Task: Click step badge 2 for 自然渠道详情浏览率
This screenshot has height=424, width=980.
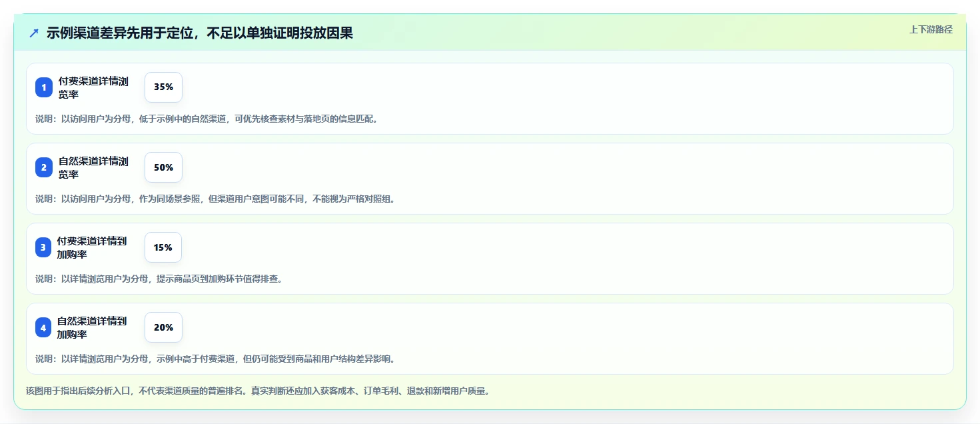Action: 44,167
